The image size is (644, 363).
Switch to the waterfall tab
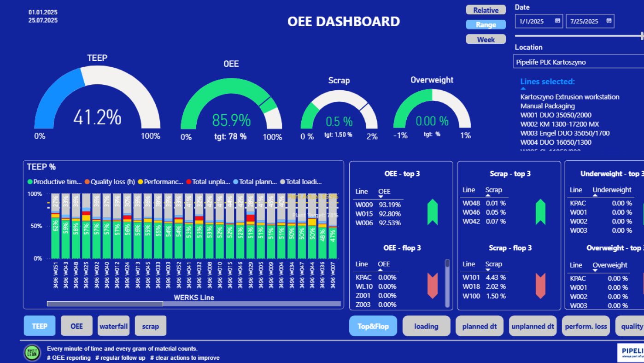click(x=113, y=326)
